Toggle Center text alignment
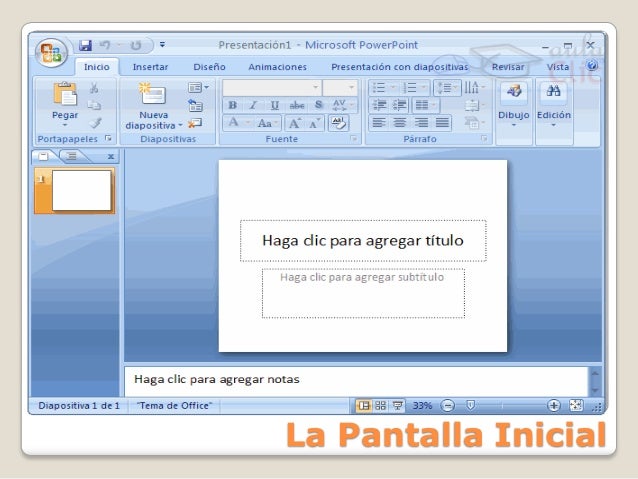Screen dimensions: 638x479 pos(400,122)
